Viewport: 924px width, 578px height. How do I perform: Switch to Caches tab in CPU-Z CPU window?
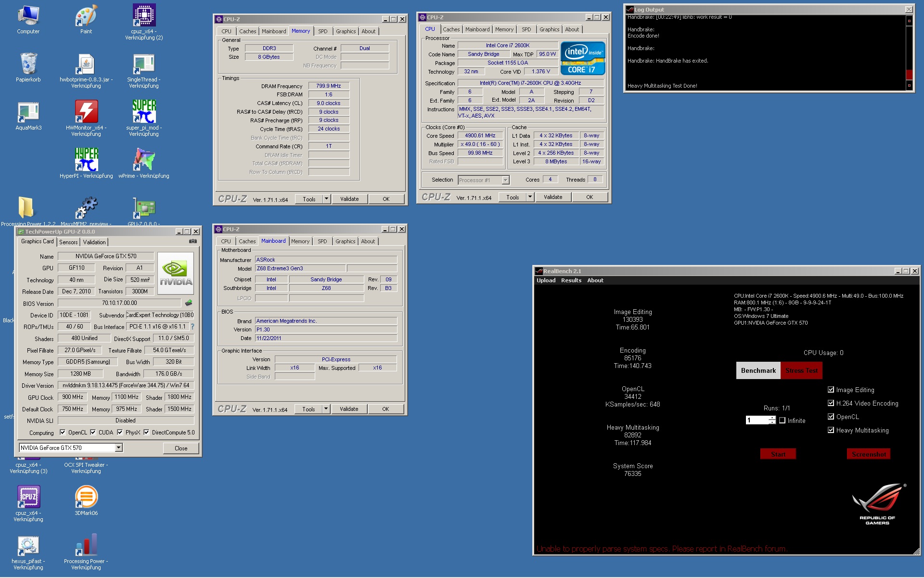click(451, 29)
